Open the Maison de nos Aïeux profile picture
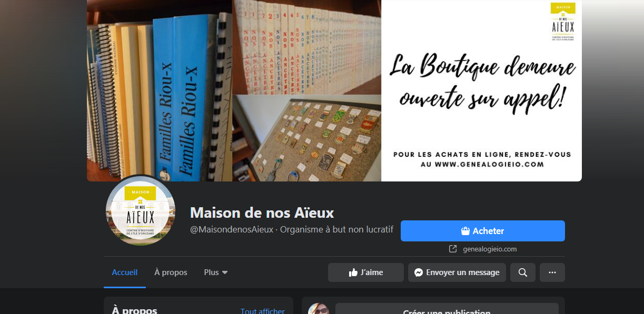The image size is (644, 314). 141,210
